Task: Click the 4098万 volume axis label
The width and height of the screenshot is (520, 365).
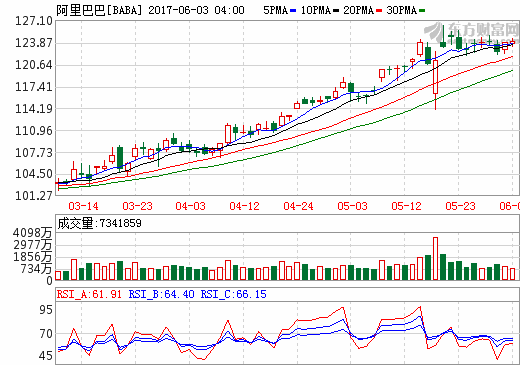Action: click(x=32, y=233)
